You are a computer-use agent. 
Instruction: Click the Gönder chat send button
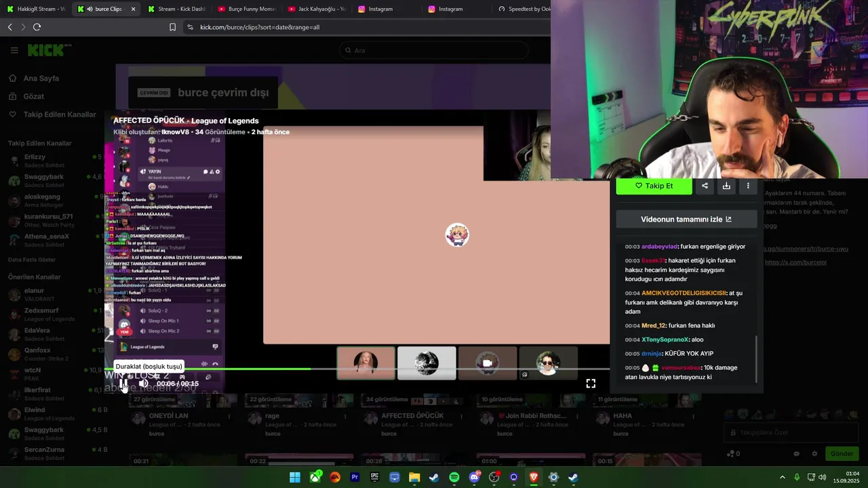[x=842, y=453]
